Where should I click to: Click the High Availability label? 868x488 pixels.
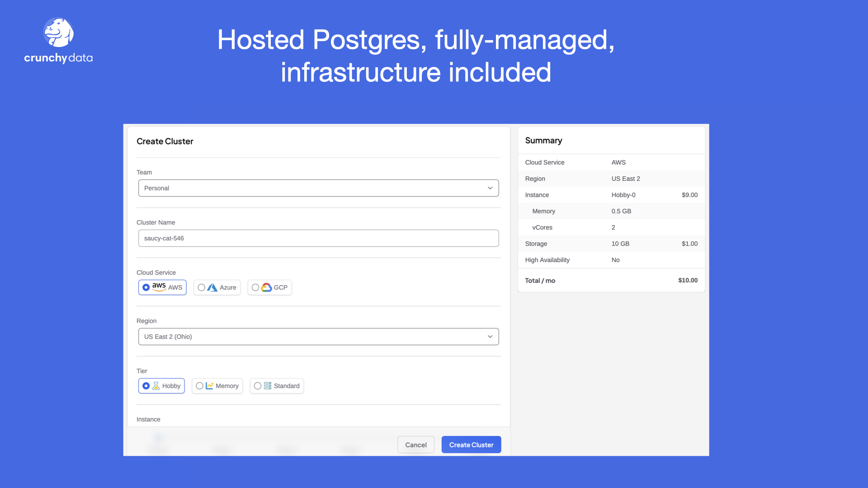pos(547,260)
